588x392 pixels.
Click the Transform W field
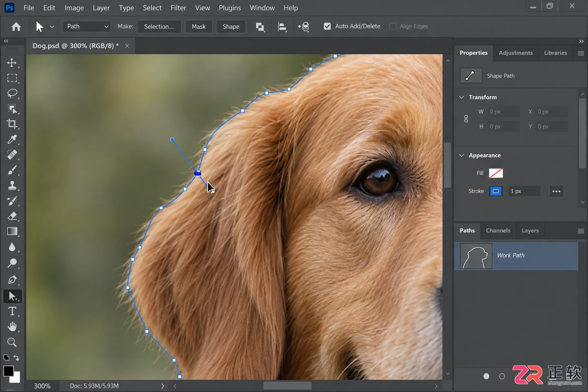[503, 112]
